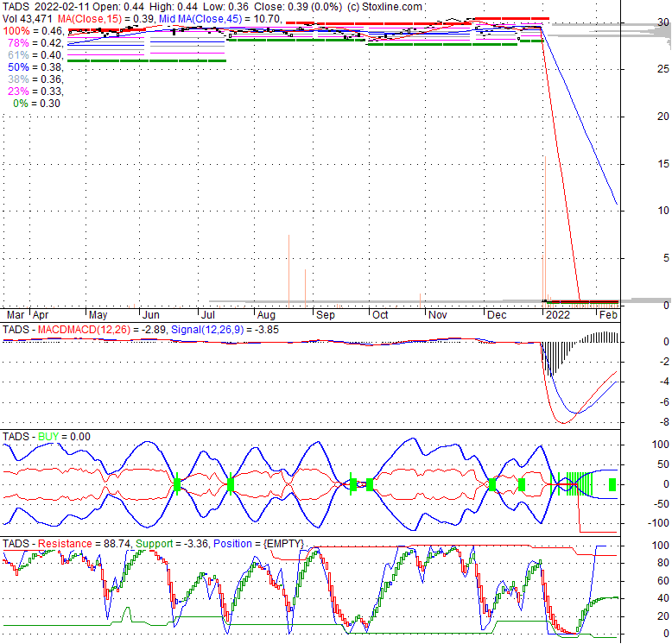Click the green buy marker near February

pyautogui.click(x=612, y=484)
